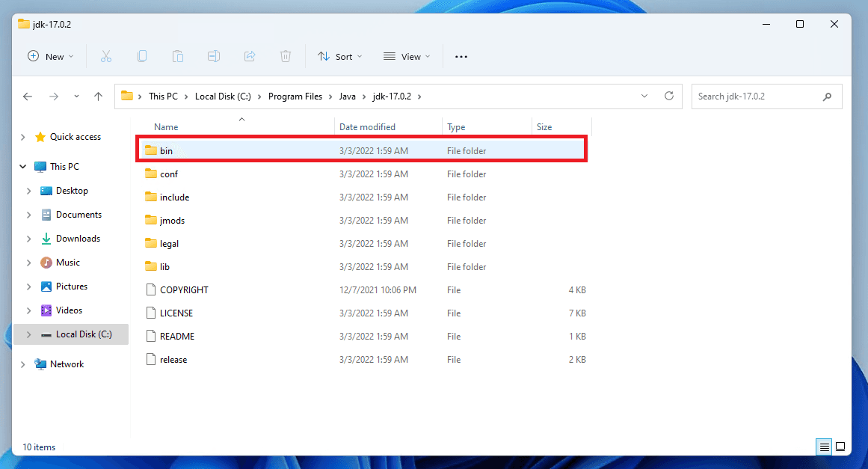Go up one folder level arrow
This screenshot has height=469, width=868.
pos(98,96)
